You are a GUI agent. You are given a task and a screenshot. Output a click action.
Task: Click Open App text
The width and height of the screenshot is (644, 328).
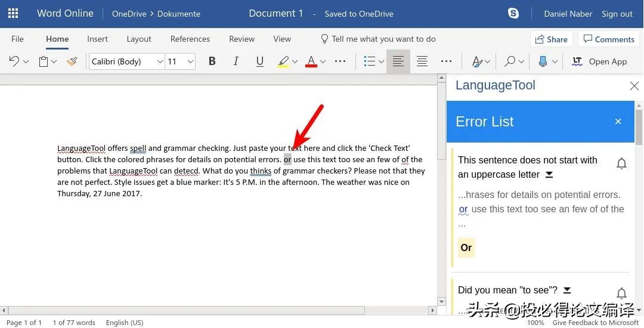tap(608, 61)
